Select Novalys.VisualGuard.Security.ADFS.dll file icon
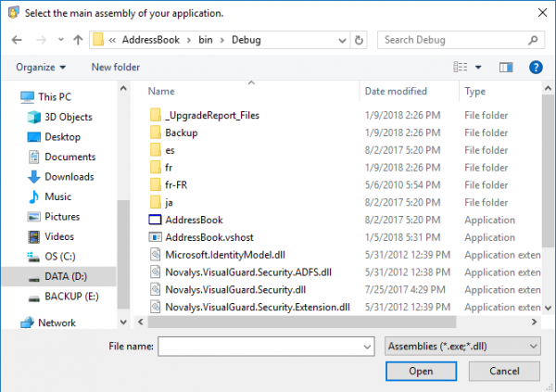556x392 pixels. tap(155, 272)
